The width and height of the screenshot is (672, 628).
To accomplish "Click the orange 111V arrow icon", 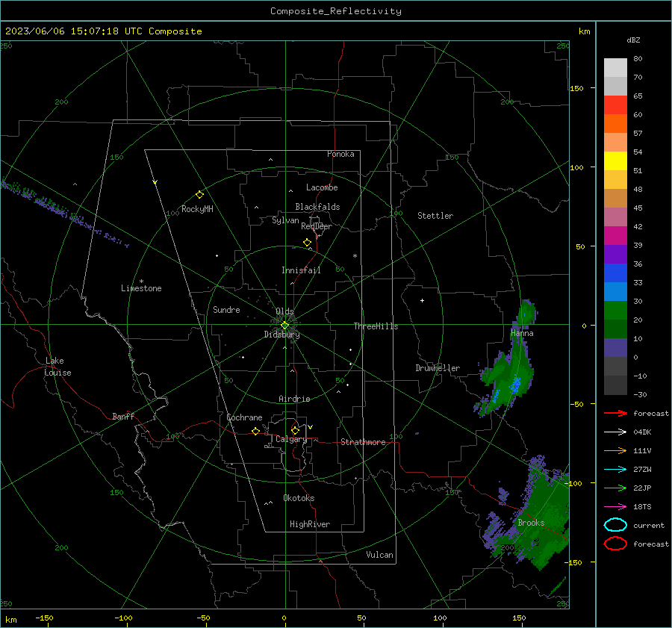I will tap(615, 450).
